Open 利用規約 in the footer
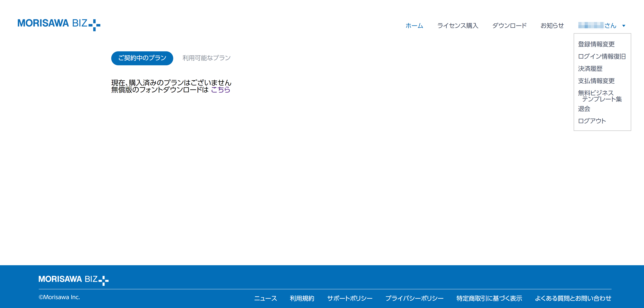Image resolution: width=644 pixels, height=308 pixels. tap(302, 298)
